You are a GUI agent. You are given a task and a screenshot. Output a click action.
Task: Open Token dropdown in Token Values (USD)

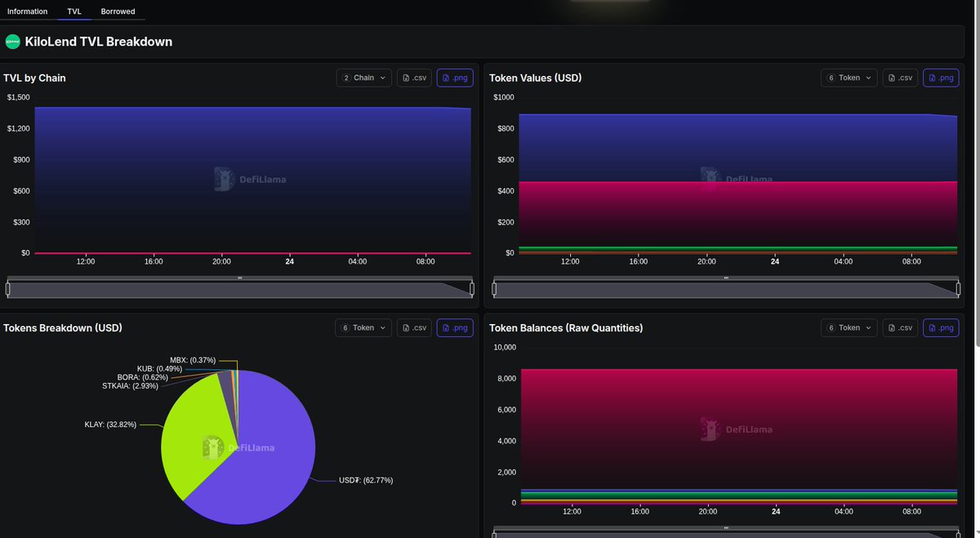click(849, 78)
